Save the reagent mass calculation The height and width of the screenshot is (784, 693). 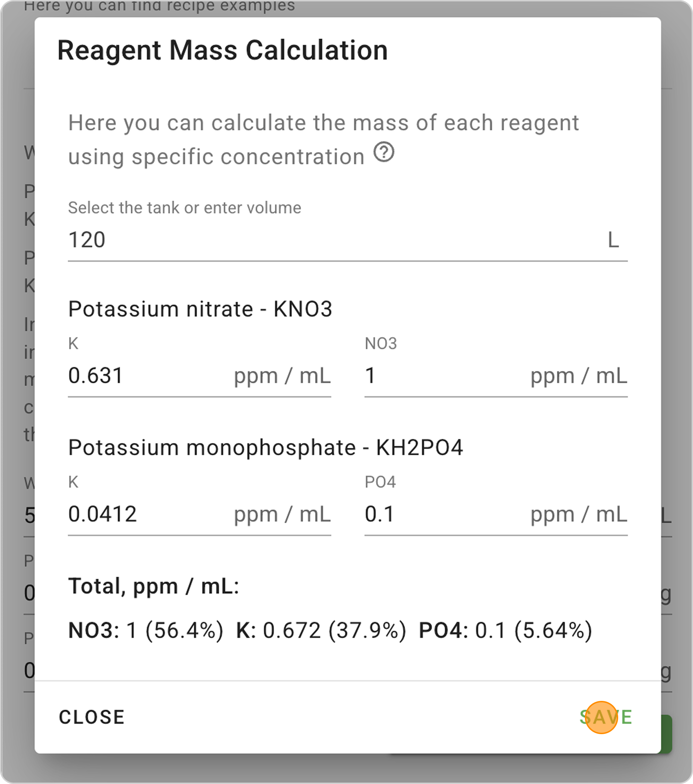606,717
